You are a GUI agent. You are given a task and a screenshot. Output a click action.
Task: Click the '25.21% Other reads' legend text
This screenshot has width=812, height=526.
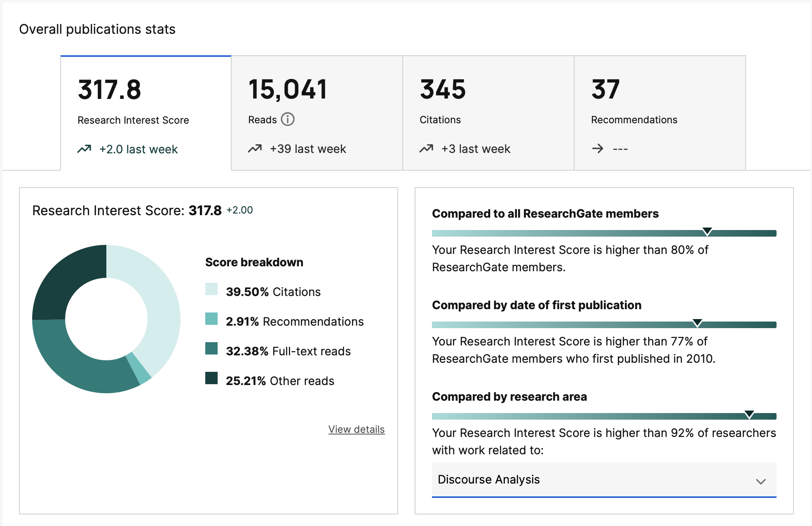(280, 381)
